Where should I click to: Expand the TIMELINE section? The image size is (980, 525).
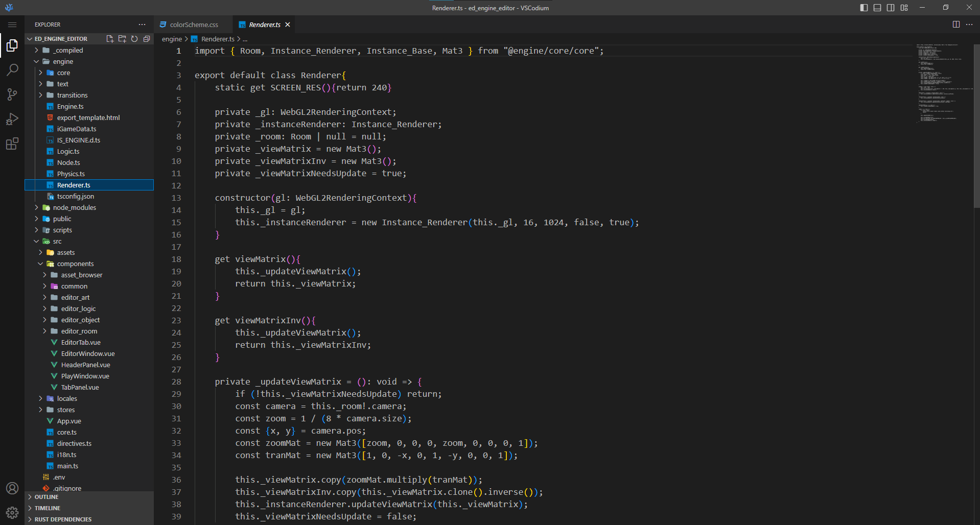pyautogui.click(x=89, y=508)
